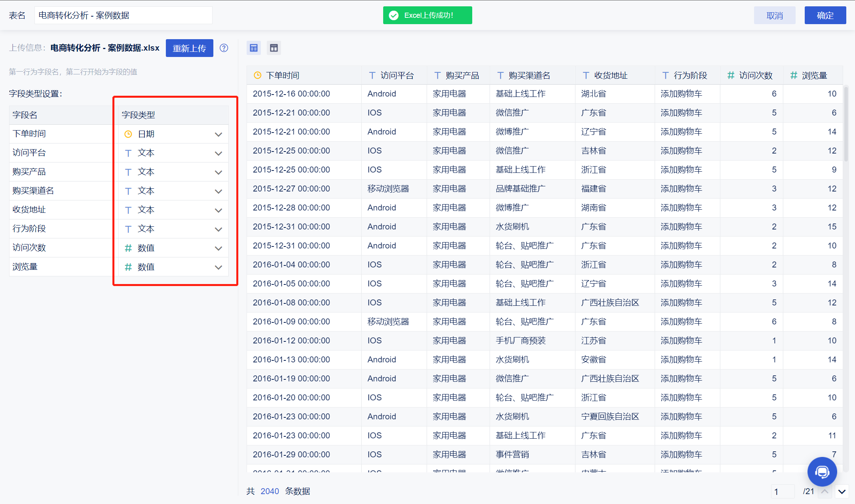Open field type dropdown for 下单时间

(x=218, y=134)
